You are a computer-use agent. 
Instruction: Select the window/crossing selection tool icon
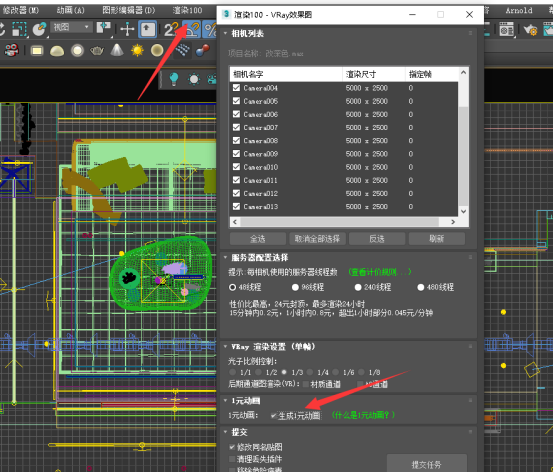tap(19, 29)
